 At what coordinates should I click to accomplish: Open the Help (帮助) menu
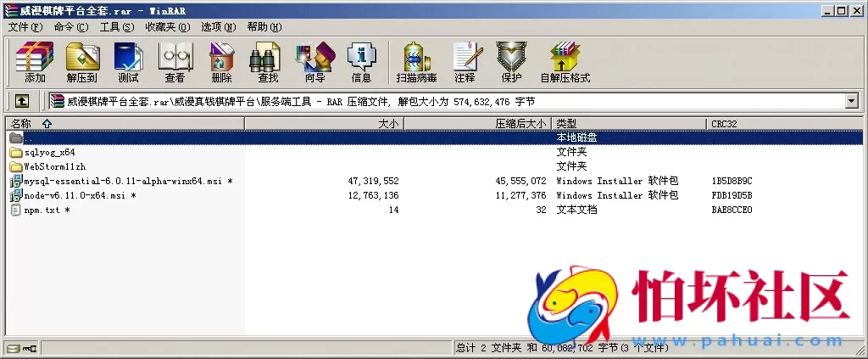coord(264,26)
